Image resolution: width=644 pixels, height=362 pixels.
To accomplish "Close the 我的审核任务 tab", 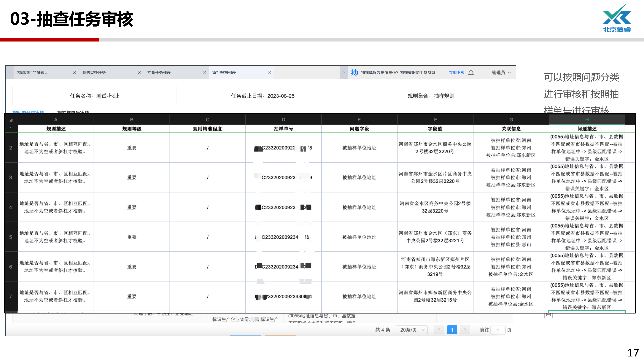I will pos(140,72).
